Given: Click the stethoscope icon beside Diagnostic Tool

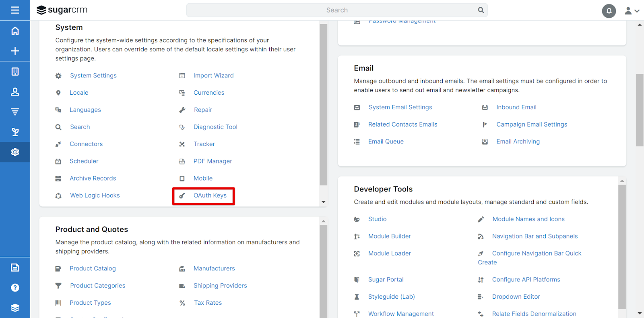Looking at the screenshot, I should [182, 127].
